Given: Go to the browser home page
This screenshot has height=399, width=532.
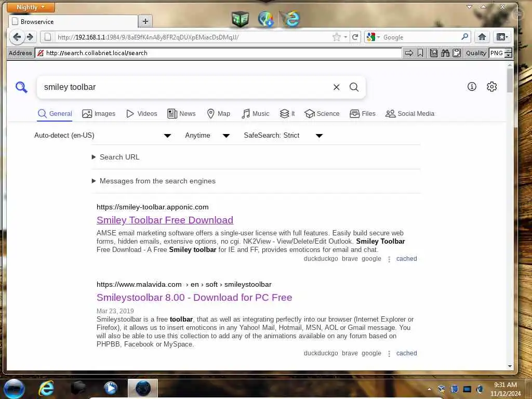Looking at the screenshot, I should click(x=482, y=37).
